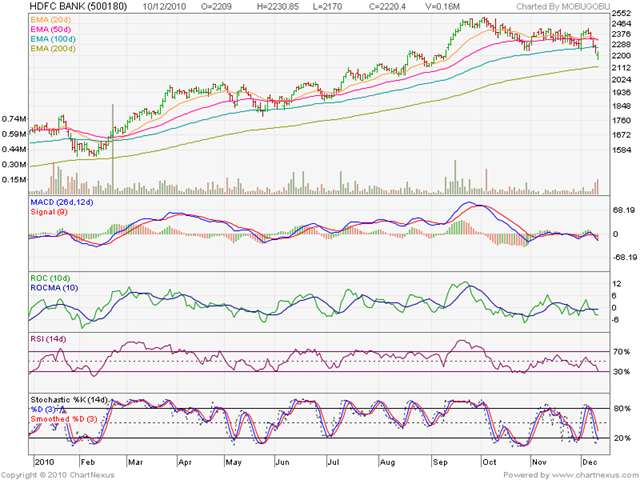This screenshot has height=480, width=640.
Task: Select the EMA (200d) legend label
Action: pos(53,49)
